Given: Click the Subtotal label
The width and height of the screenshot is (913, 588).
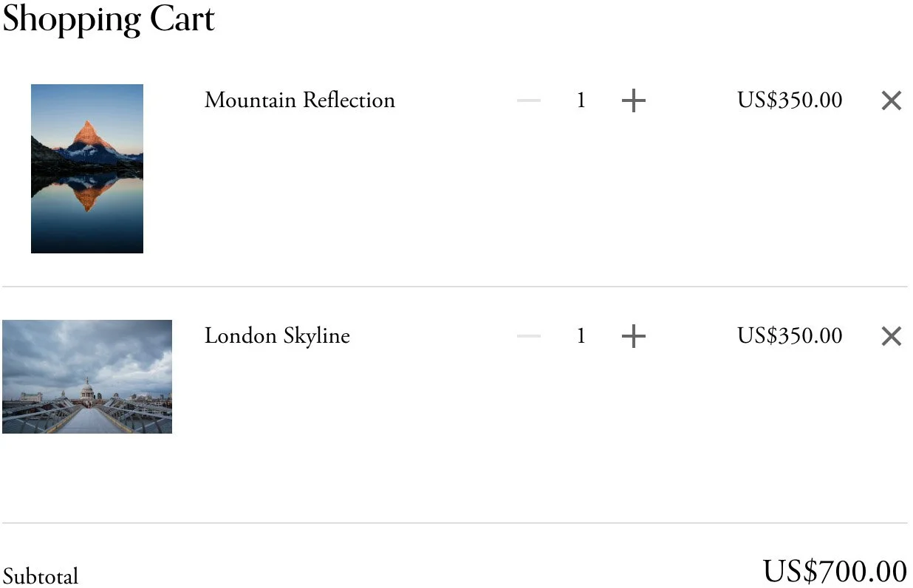Looking at the screenshot, I should click(x=41, y=575).
